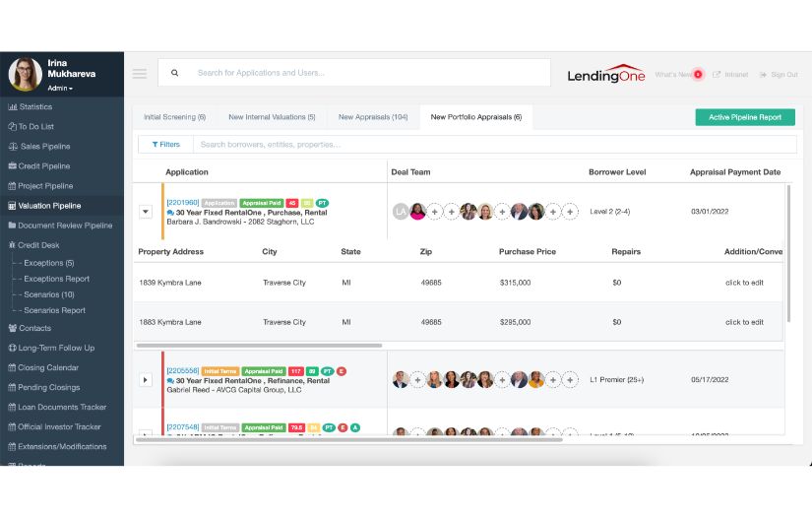Click the Application column header
812x517 pixels.
pos(187,172)
